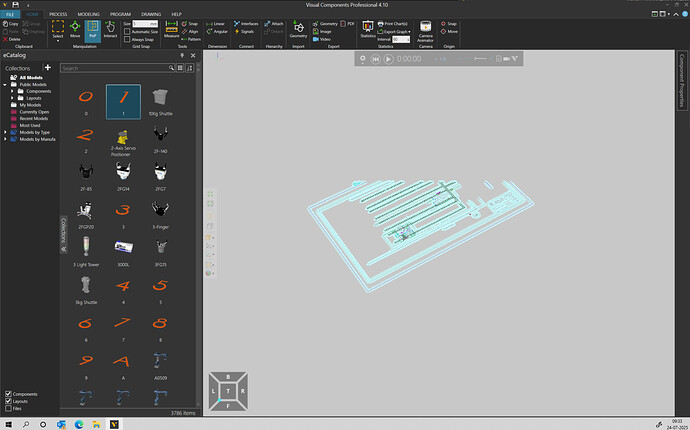The width and height of the screenshot is (690, 430).
Task: Click the Snap tool in Tools group
Action: click(190, 24)
